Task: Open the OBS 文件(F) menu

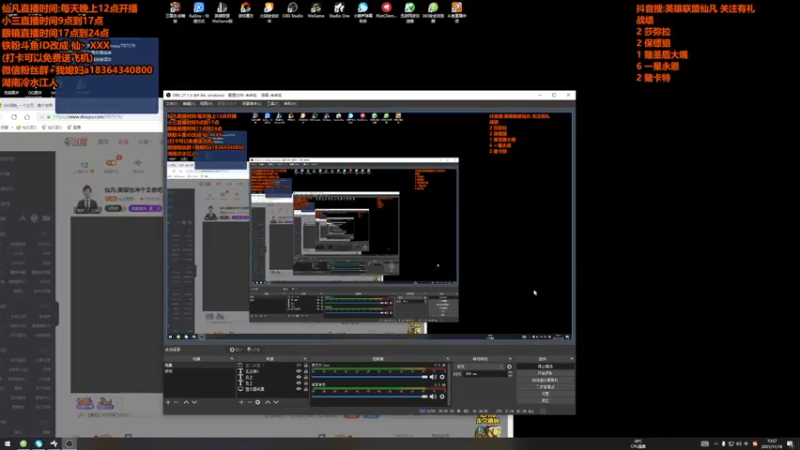Action: (171, 104)
